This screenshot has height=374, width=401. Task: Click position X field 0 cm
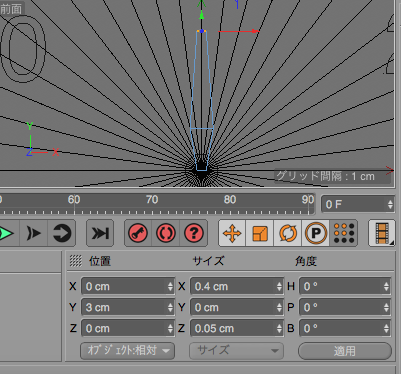click(x=128, y=286)
